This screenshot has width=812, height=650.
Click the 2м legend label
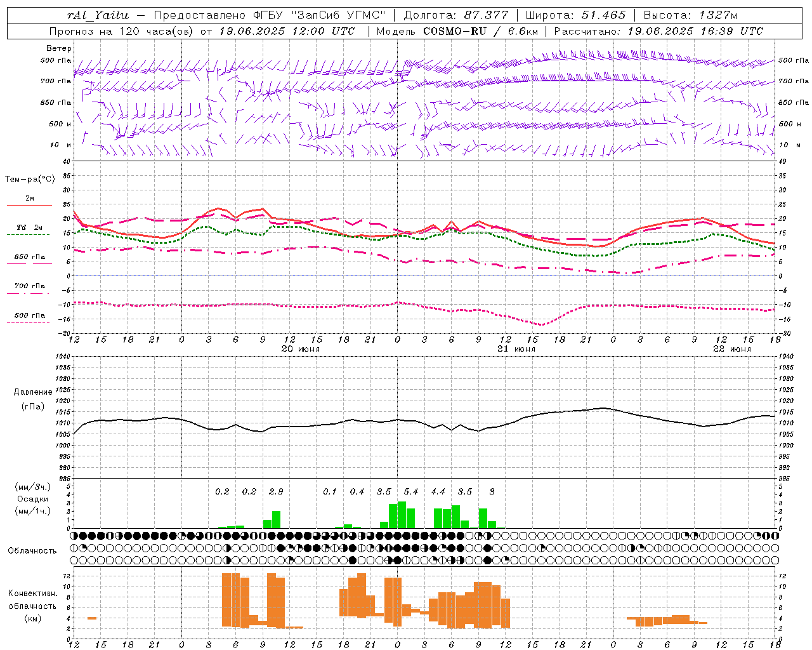click(x=30, y=199)
